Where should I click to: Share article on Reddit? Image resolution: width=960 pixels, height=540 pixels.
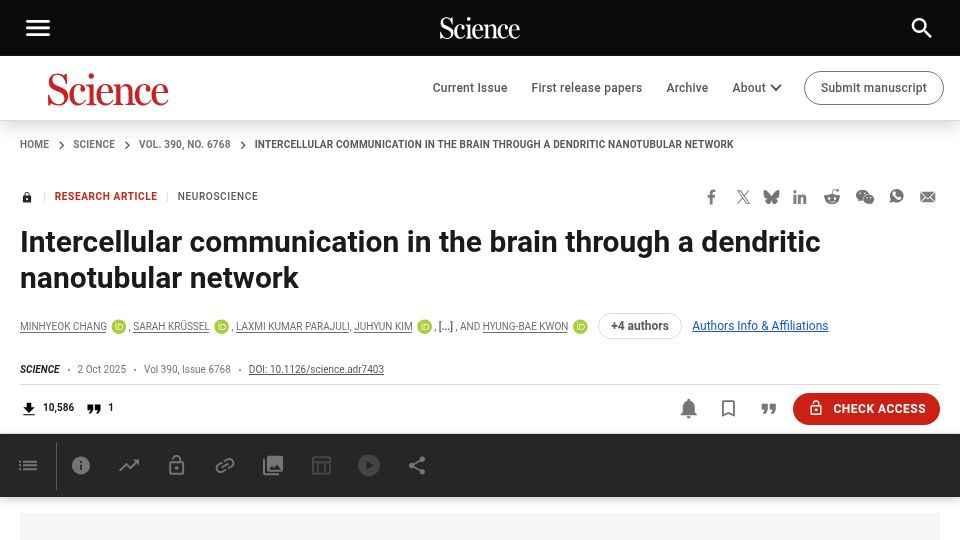[831, 197]
